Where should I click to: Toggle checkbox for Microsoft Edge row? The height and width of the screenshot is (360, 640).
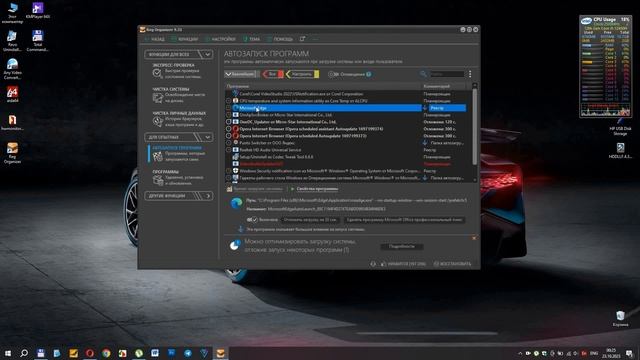(x=229, y=108)
